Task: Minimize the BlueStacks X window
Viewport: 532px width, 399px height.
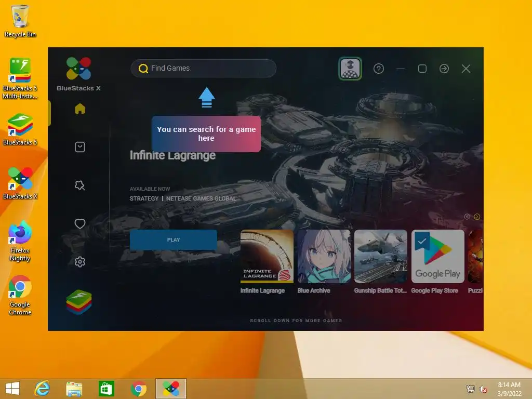Action: click(x=401, y=69)
